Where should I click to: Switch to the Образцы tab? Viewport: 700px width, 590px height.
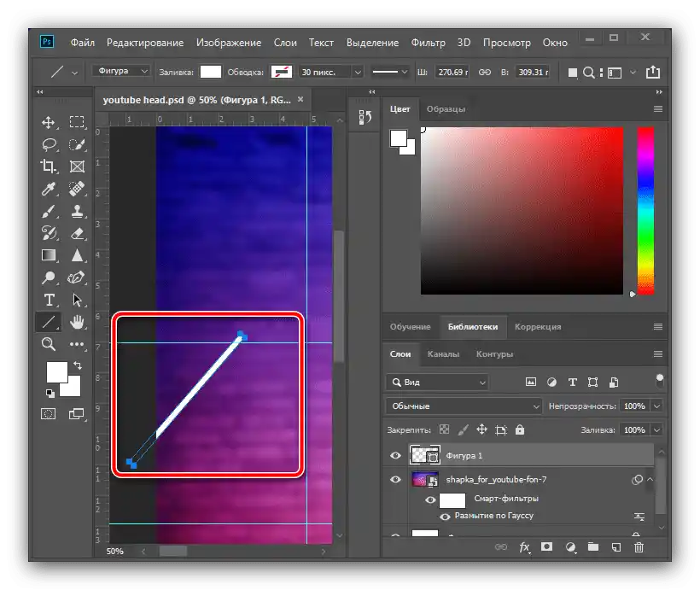click(446, 109)
